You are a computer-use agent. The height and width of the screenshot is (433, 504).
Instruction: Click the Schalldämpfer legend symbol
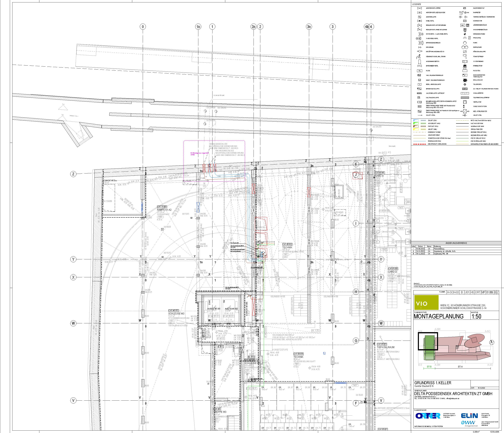click(x=465, y=93)
